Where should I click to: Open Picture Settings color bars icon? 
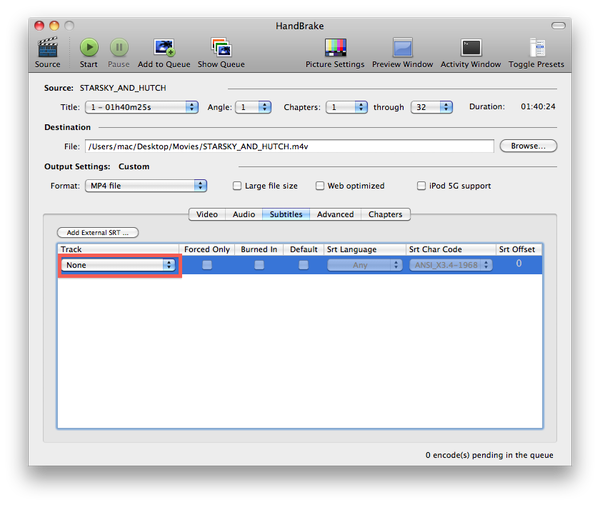[335, 47]
